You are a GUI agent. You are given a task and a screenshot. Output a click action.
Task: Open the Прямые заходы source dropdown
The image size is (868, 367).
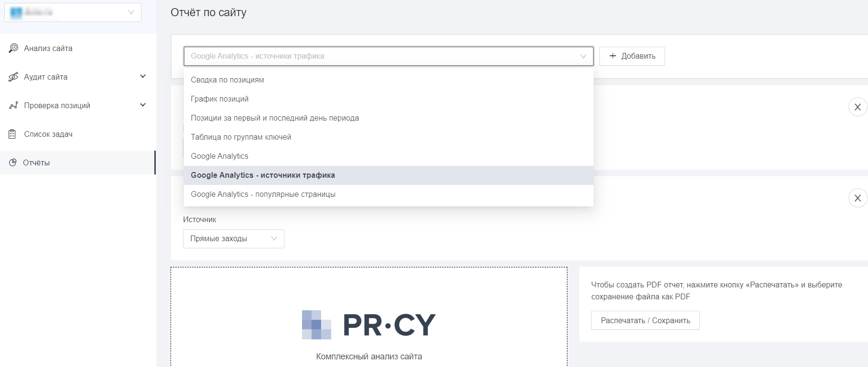[233, 239]
